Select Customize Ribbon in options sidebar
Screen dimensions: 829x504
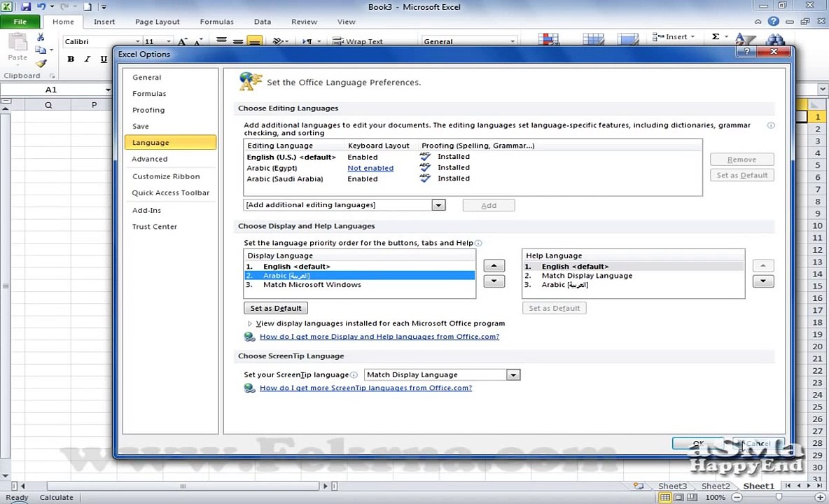pos(170,176)
